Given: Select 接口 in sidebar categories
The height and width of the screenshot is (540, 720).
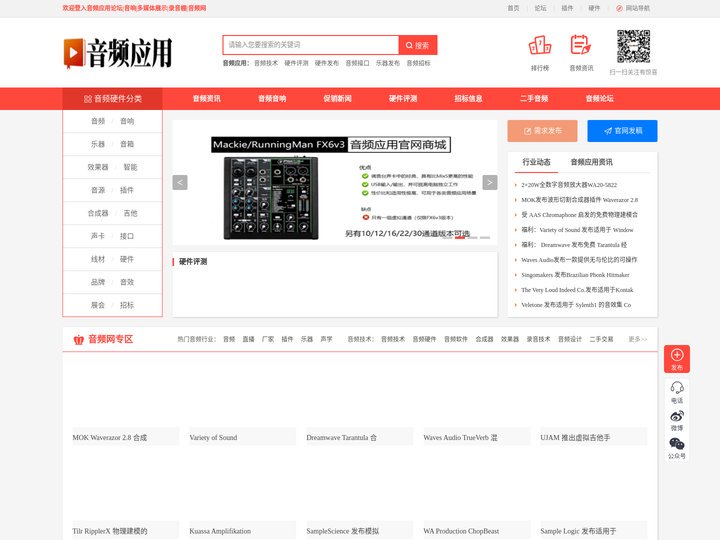Looking at the screenshot, I should pyautogui.click(x=127, y=236).
